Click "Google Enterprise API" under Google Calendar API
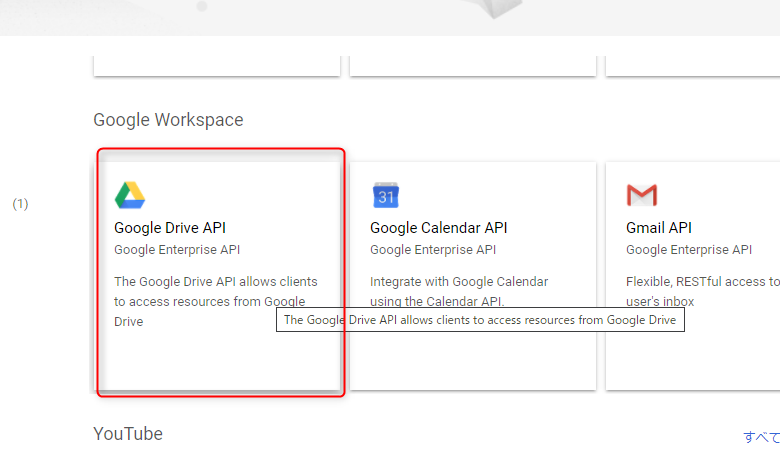780x454 pixels. point(433,250)
